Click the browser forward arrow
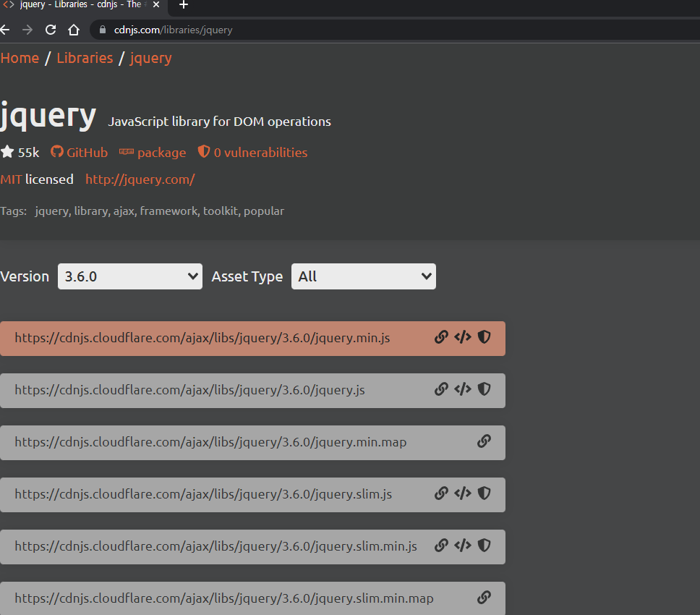The width and height of the screenshot is (700, 615). (27, 30)
